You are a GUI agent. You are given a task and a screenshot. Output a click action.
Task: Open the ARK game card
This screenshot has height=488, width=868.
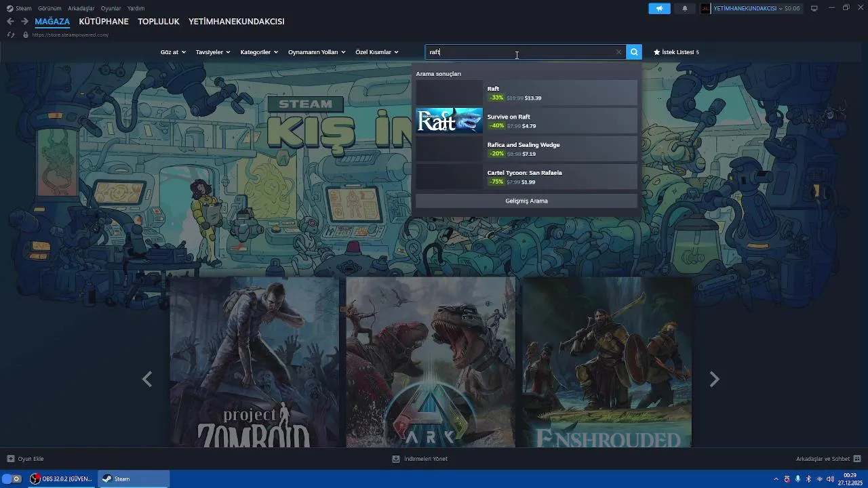pos(431,362)
